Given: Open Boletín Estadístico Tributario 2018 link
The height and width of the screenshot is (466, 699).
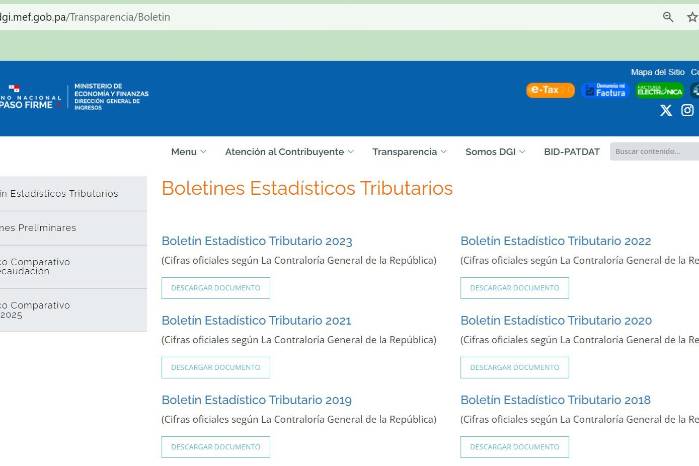Looking at the screenshot, I should pos(555,400).
